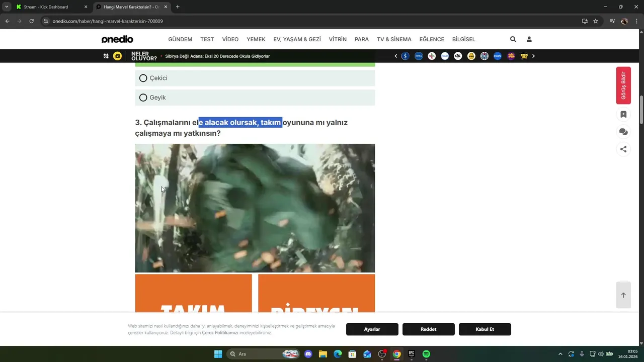Open the İş Bankası brand circle
644x362 pixels.
(x=405, y=56)
